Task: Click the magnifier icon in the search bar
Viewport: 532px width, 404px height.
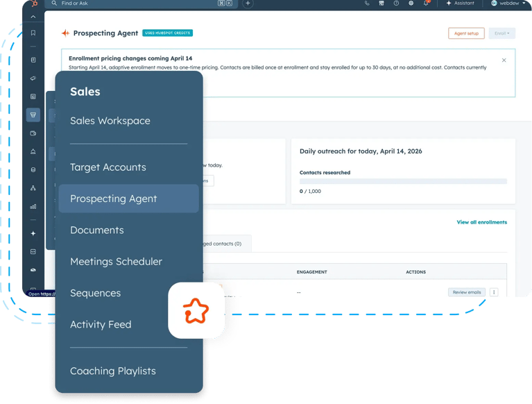Action: (54, 3)
